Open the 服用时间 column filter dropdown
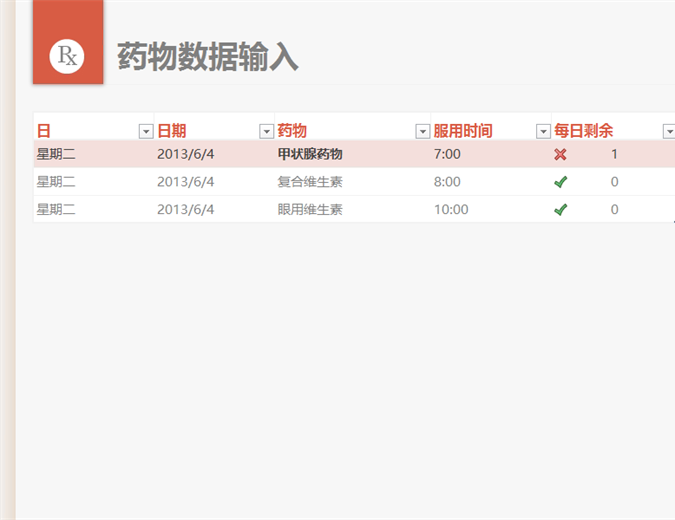675x520 pixels. pyautogui.click(x=543, y=131)
